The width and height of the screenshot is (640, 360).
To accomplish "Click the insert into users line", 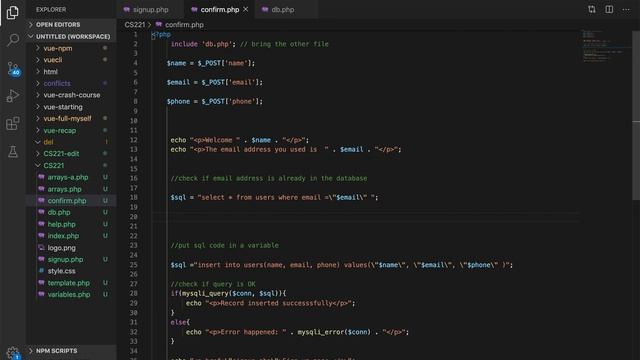I will coord(342,265).
